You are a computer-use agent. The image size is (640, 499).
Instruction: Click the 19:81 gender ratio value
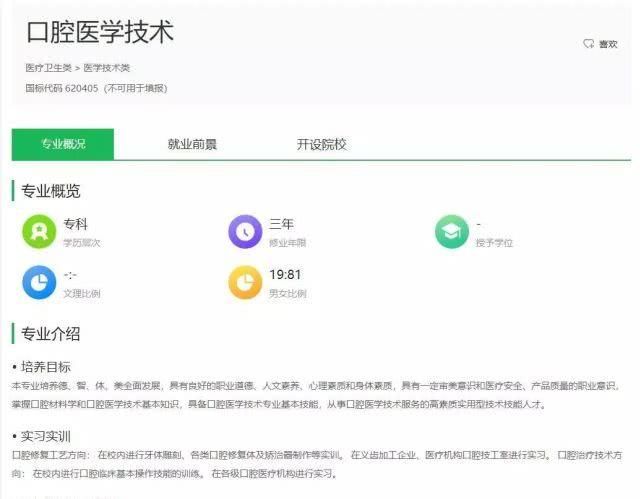[x=285, y=275]
